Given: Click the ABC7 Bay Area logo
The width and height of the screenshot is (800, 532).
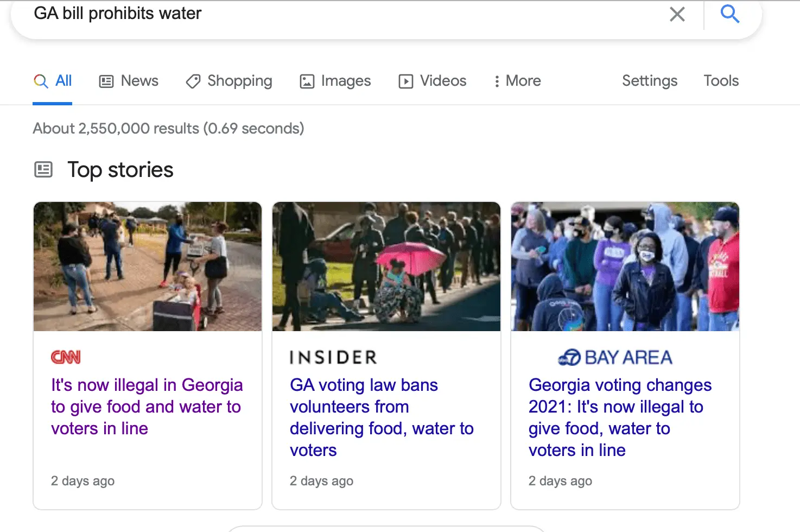Looking at the screenshot, I should pyautogui.click(x=615, y=357).
